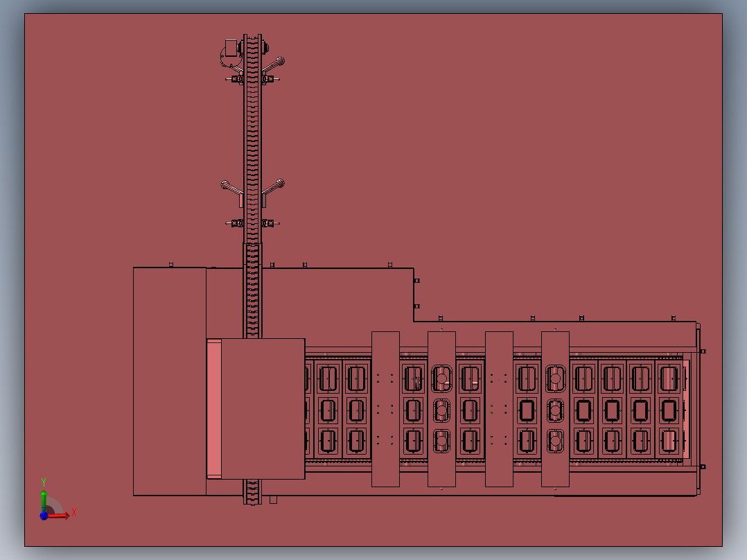Select the light pink highlighted strip
This screenshot has width=747, height=560.
(214, 408)
